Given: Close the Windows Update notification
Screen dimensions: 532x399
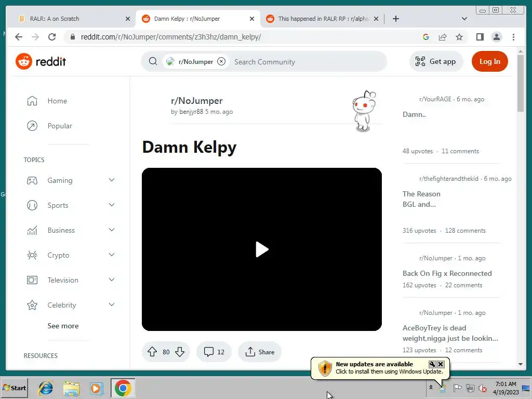Looking at the screenshot, I should click(x=441, y=364).
